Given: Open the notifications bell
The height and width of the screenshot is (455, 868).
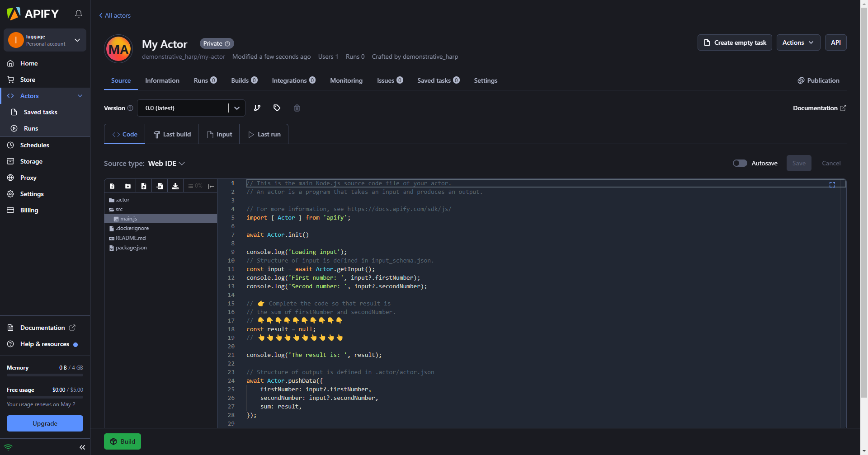Looking at the screenshot, I should click(x=79, y=14).
